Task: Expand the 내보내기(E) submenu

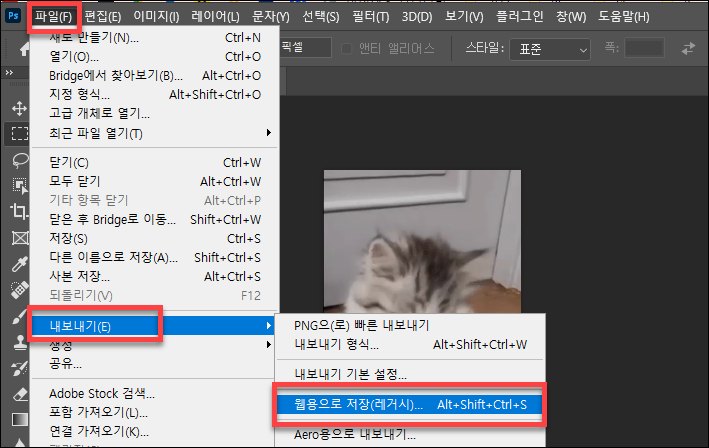Action: pyautogui.click(x=155, y=326)
